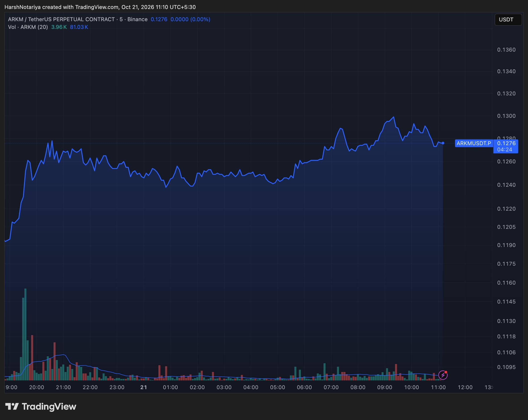Image resolution: width=528 pixels, height=420 pixels.
Task: Click the 0.1320 price axis label
Action: tap(506, 94)
